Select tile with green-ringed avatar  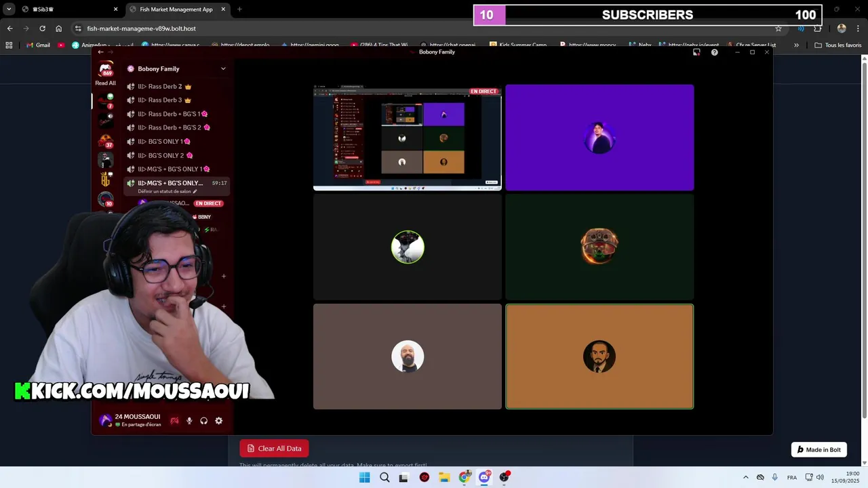point(407,247)
